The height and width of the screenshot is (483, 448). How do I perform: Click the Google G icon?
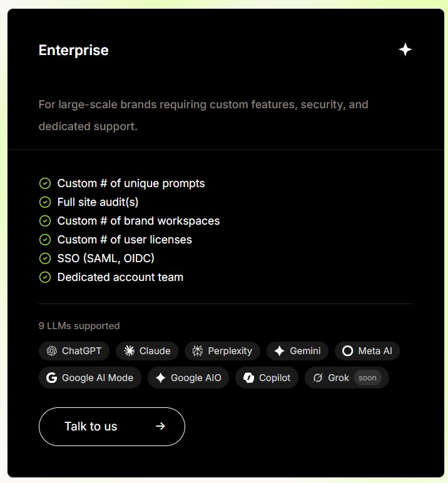point(51,378)
